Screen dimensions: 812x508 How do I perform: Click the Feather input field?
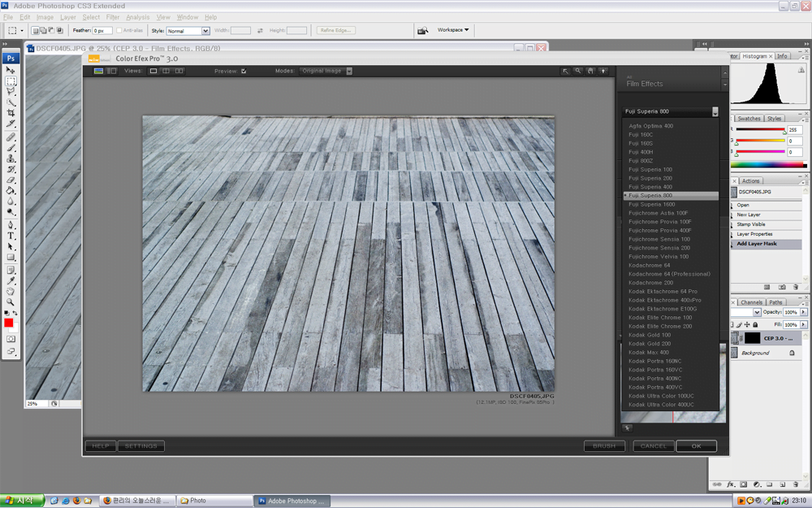(x=101, y=31)
